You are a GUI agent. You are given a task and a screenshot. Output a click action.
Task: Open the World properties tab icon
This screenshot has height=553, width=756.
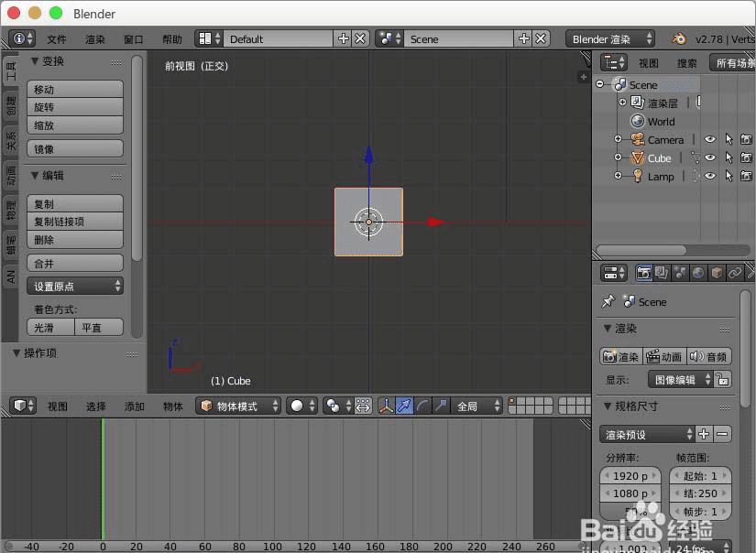(x=698, y=273)
